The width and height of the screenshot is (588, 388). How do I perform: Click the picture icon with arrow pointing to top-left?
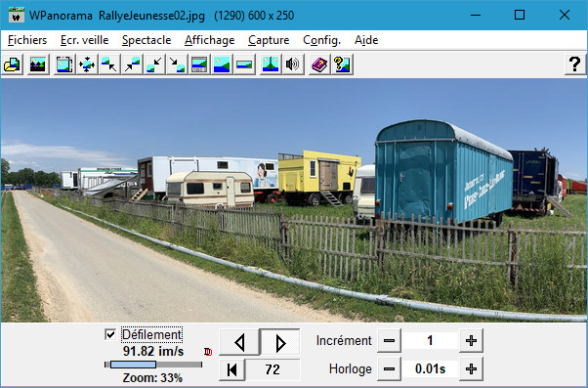click(109, 65)
